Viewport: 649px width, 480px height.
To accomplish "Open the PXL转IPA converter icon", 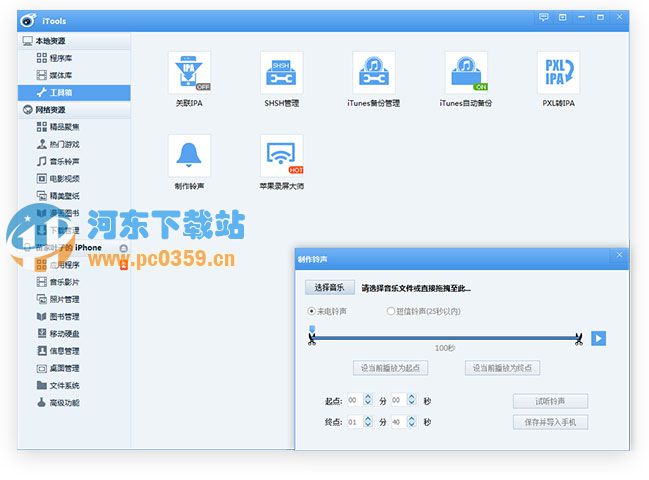I will pyautogui.click(x=558, y=72).
